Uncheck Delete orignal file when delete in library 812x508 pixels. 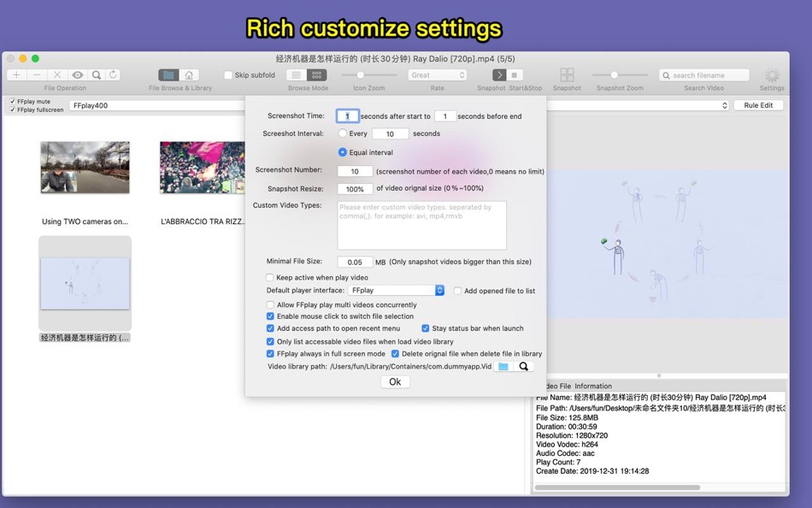pos(395,353)
